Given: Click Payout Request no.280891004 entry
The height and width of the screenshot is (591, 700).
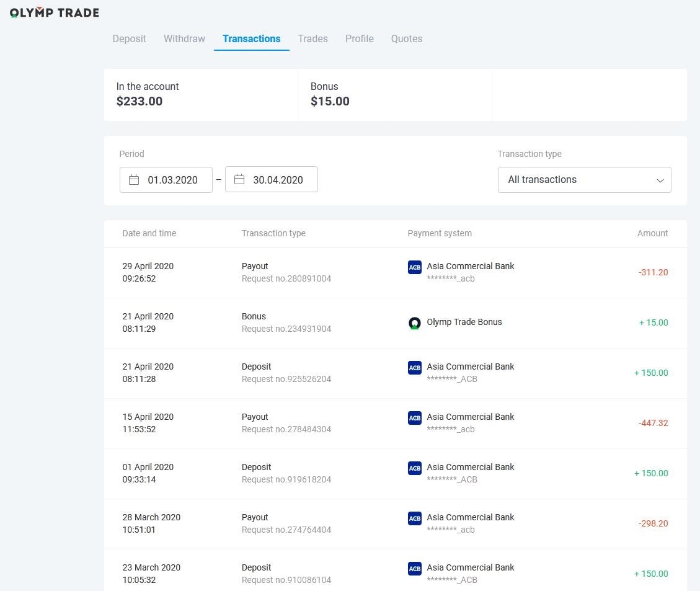Looking at the screenshot, I should 286,272.
